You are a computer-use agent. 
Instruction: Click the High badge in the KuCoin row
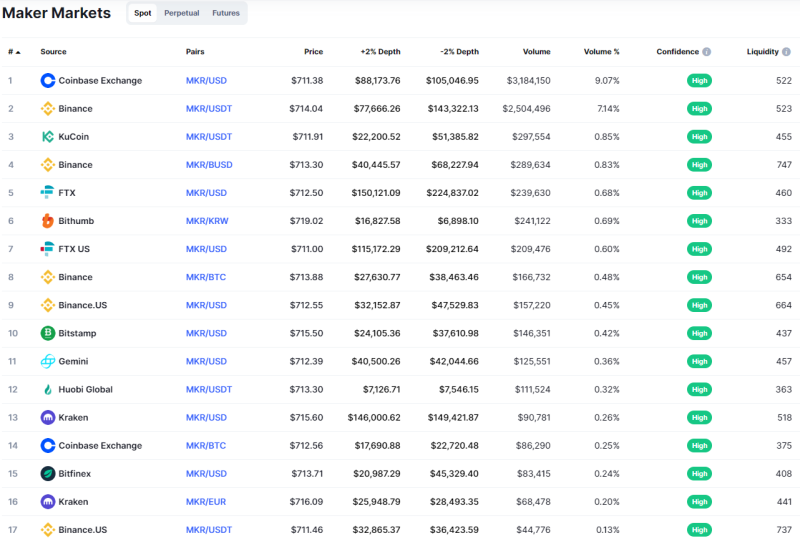coord(699,137)
